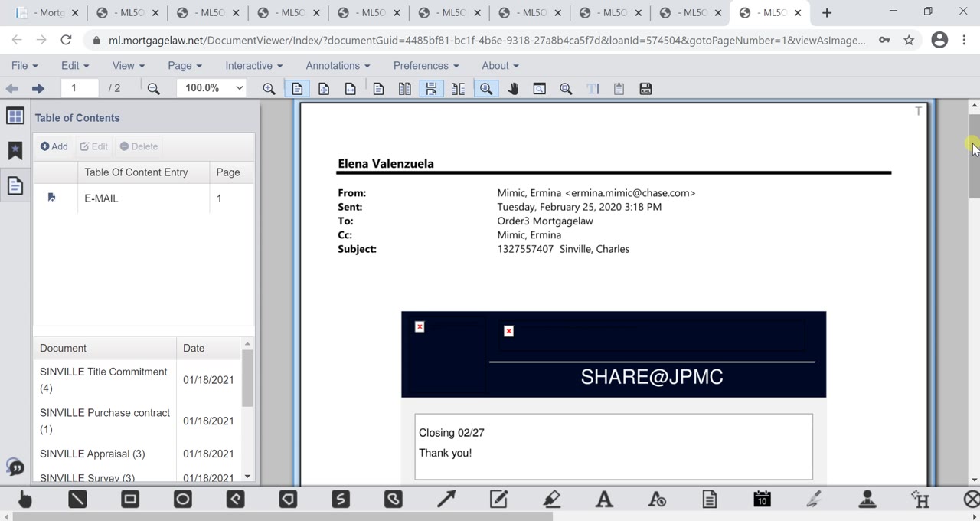980x521 pixels.
Task: Activate the pan hand tool
Action: tap(513, 89)
